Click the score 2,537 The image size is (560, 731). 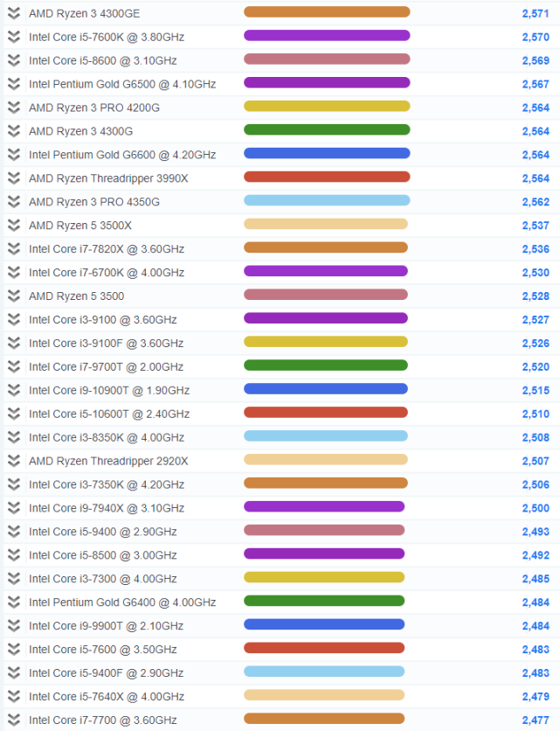pyautogui.click(x=536, y=226)
